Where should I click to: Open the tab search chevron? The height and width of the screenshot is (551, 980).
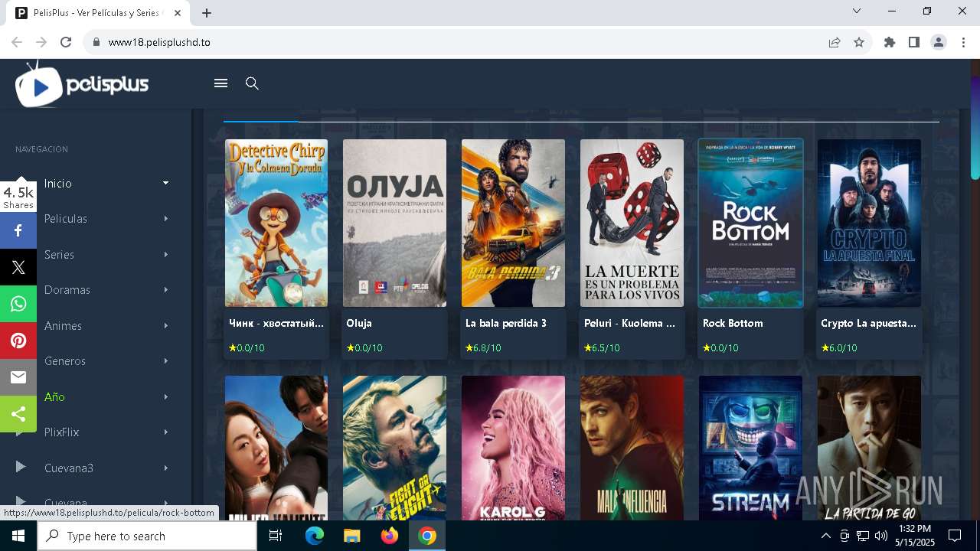(x=857, y=11)
